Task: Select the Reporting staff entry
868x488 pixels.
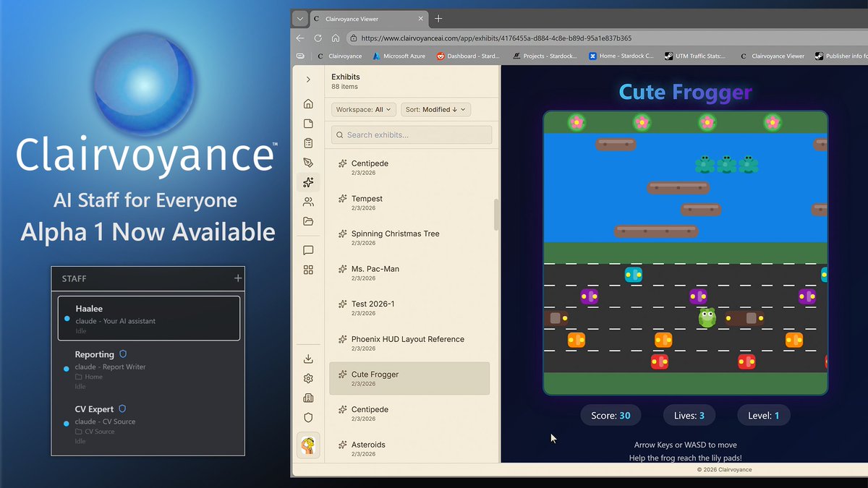Action: [x=148, y=369]
